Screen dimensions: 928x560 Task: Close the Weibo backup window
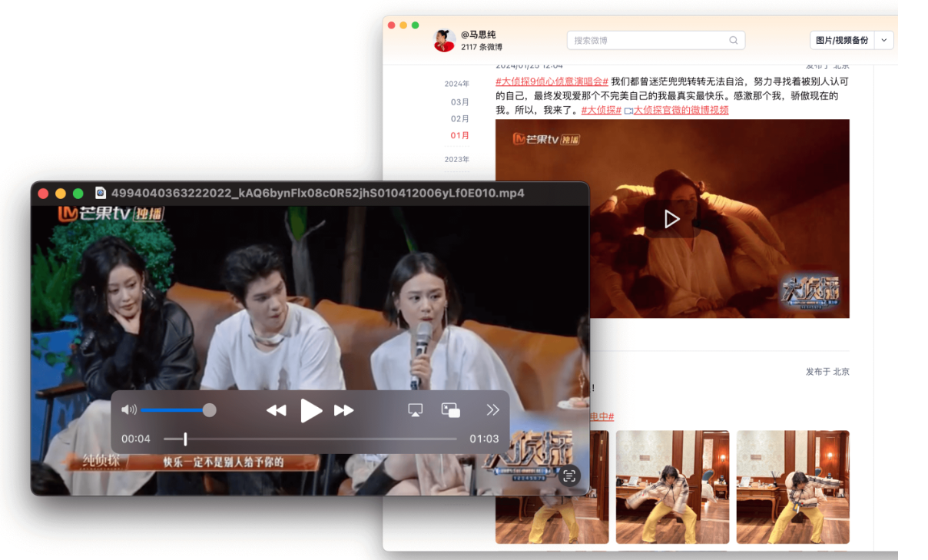tap(391, 25)
